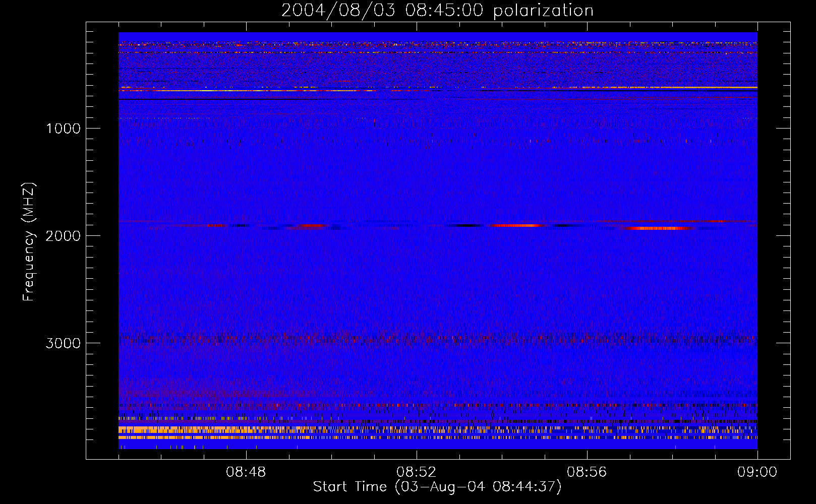Click the 'Frequency (MHZ)' axis label
816x504 pixels.
tap(29, 242)
